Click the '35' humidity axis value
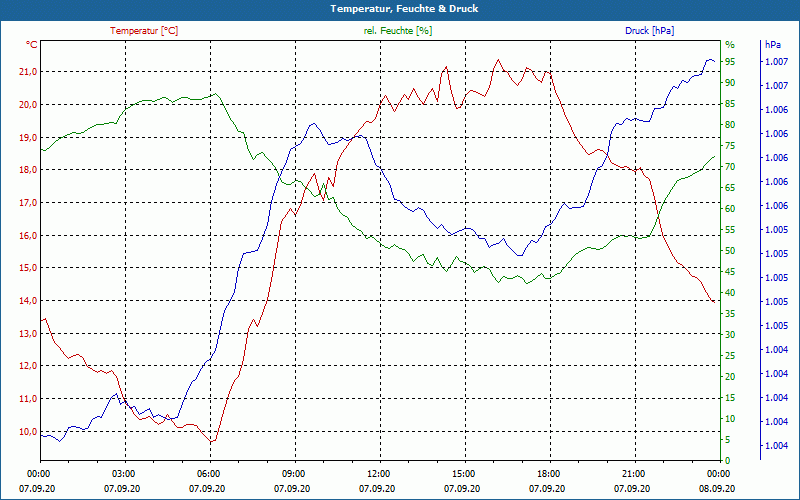The width and height of the screenshot is (800, 500). [x=730, y=314]
